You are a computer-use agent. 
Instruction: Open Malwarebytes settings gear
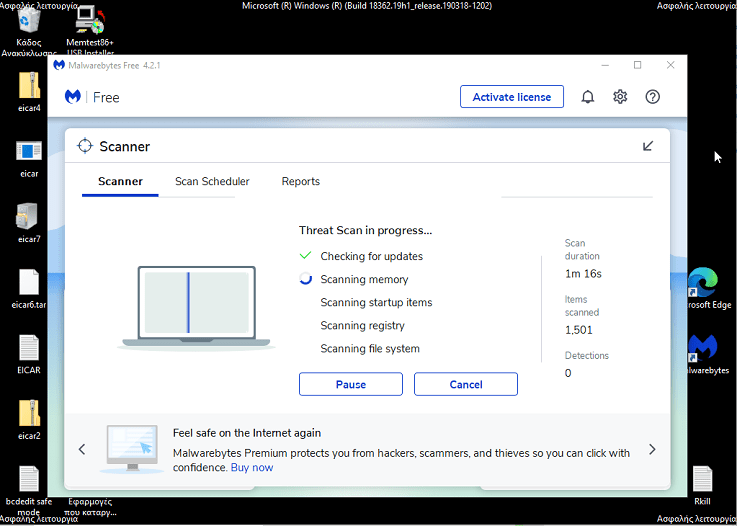click(620, 97)
